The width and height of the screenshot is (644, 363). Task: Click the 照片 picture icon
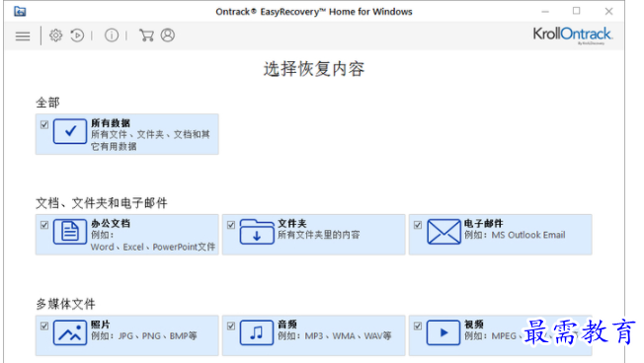(70, 332)
